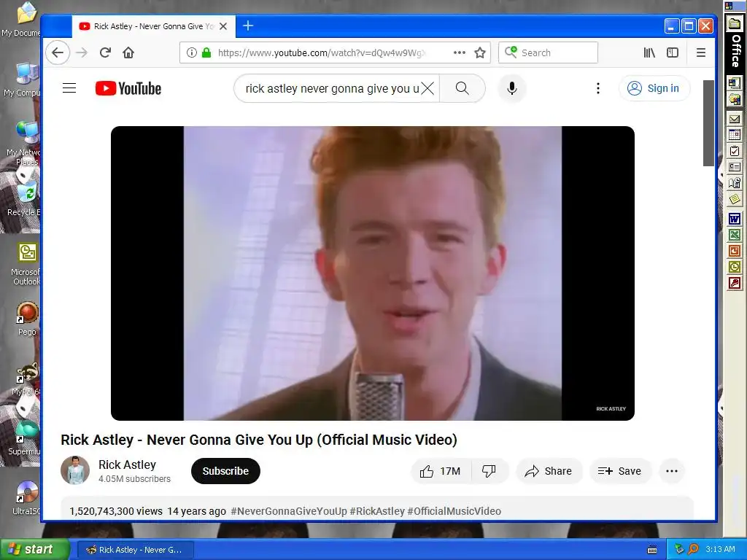Go to the browser home page
The height and width of the screenshot is (560, 747).
[x=128, y=52]
